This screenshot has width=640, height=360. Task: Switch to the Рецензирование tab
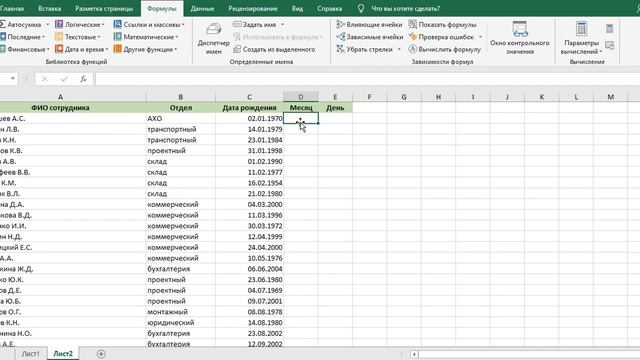tap(253, 8)
